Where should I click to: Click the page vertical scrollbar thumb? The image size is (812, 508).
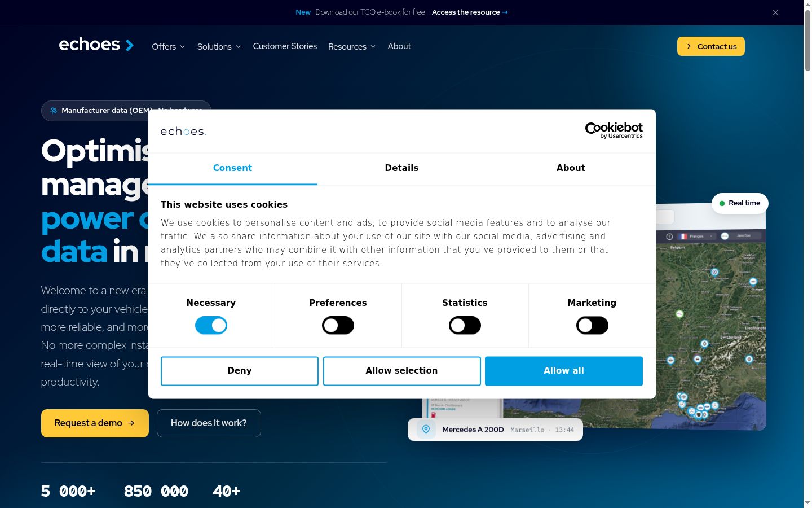(807, 40)
